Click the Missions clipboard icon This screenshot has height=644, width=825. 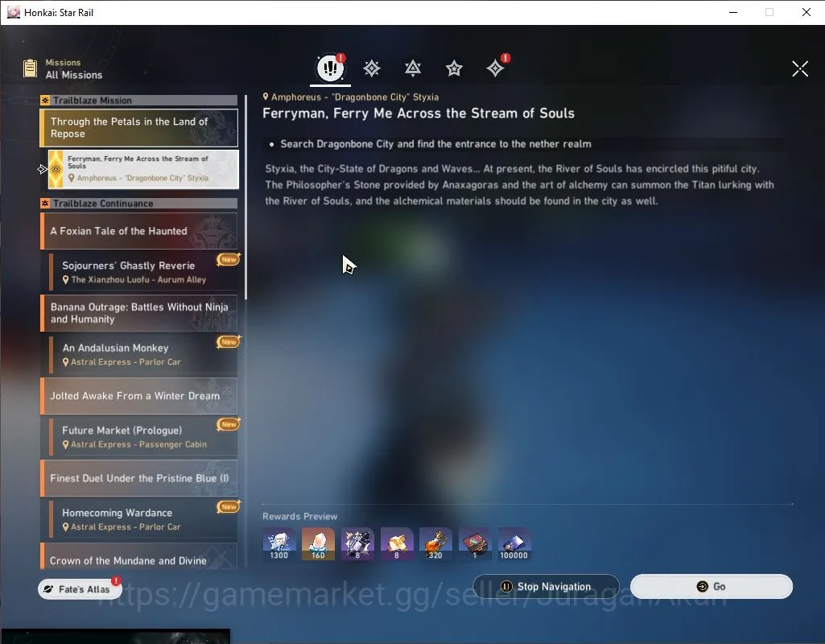click(30, 68)
